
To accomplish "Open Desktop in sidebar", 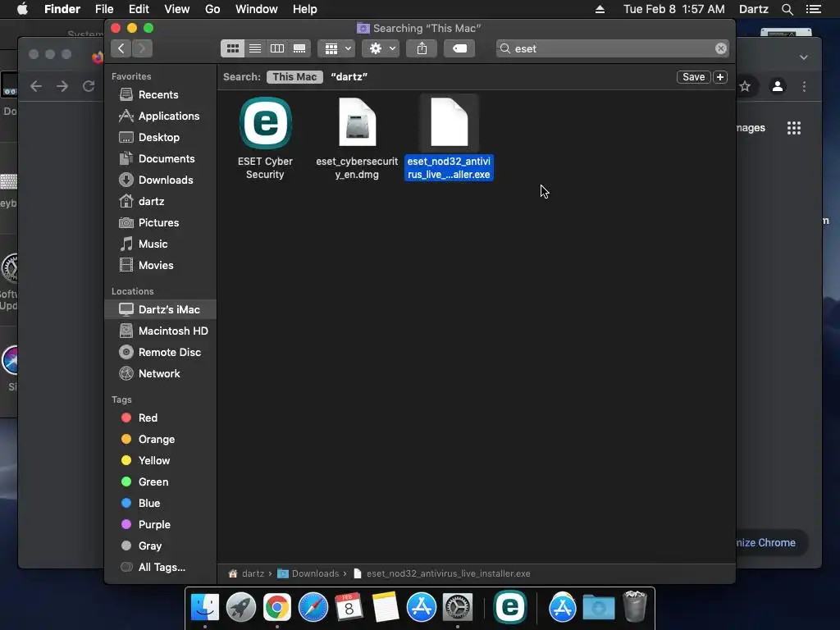I will [x=160, y=138].
